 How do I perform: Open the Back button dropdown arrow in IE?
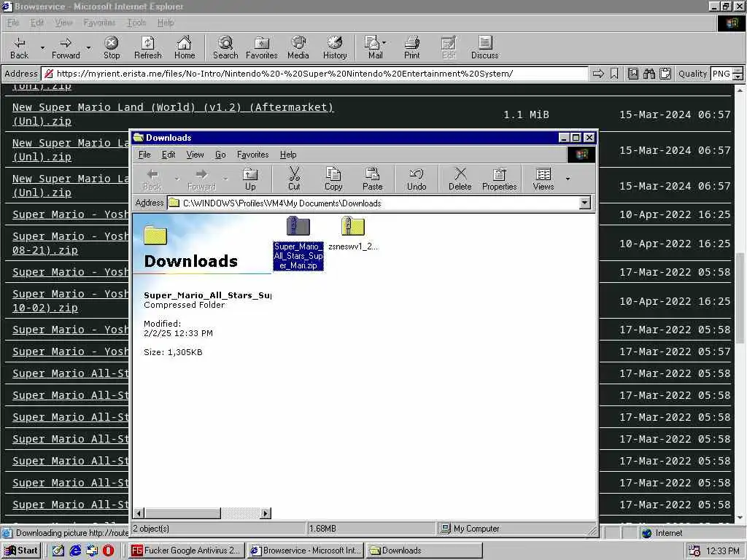click(x=42, y=47)
